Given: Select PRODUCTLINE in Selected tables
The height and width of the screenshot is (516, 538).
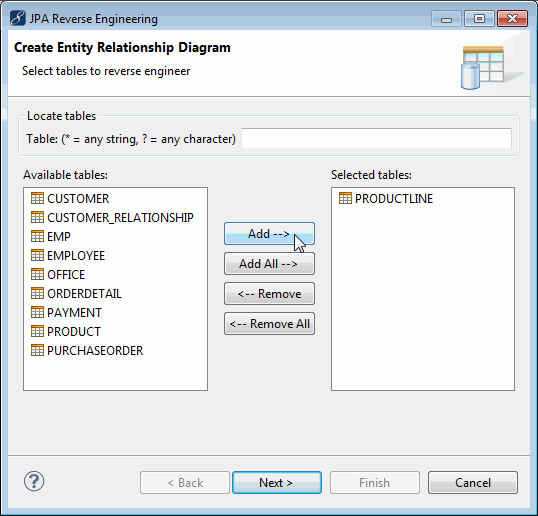Looking at the screenshot, I should [x=394, y=199].
